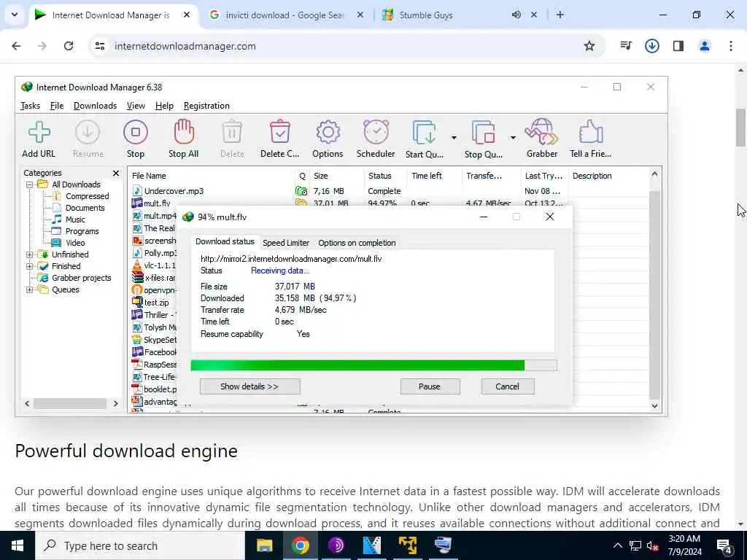The height and width of the screenshot is (560, 747).
Task: Open Chrome downloads icon in toolbar
Action: tap(651, 46)
